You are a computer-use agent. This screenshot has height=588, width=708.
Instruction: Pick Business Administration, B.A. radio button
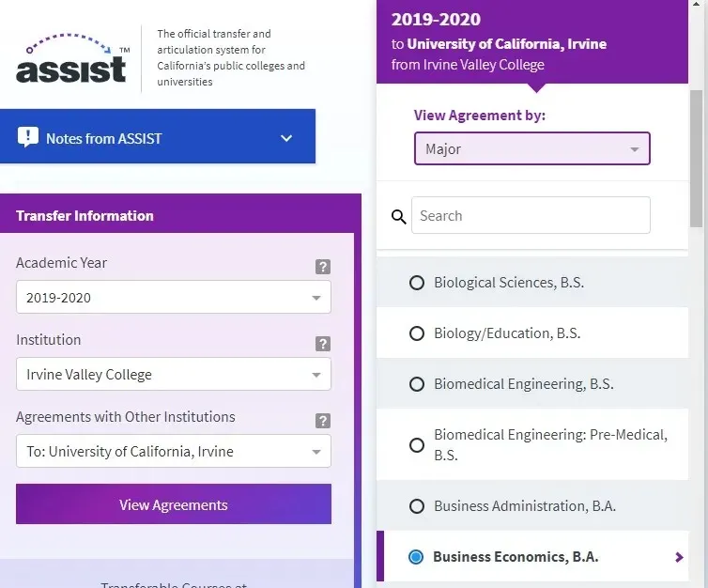coord(417,506)
